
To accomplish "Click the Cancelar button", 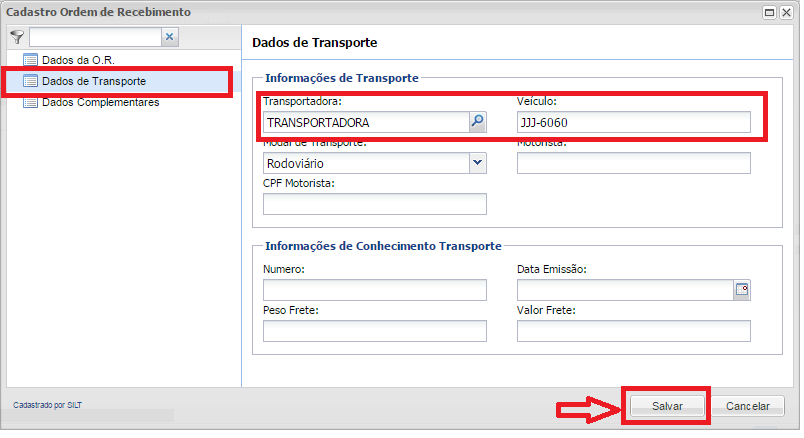I will pos(748,407).
